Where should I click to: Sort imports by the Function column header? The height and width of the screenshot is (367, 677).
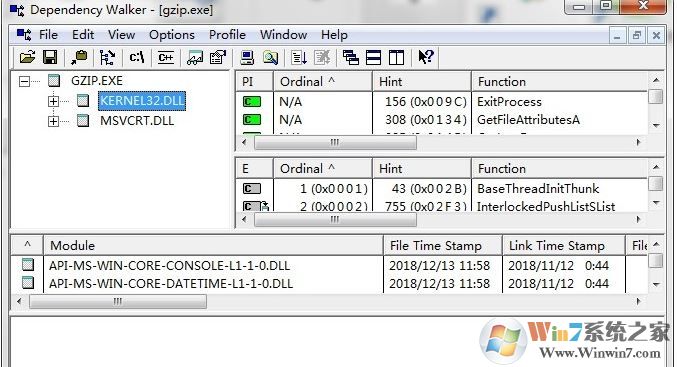(560, 81)
